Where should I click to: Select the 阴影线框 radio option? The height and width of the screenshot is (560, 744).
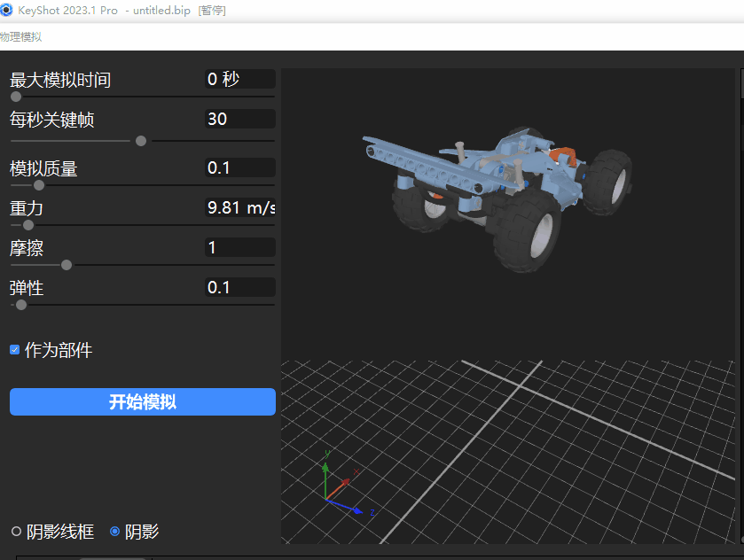[16, 532]
